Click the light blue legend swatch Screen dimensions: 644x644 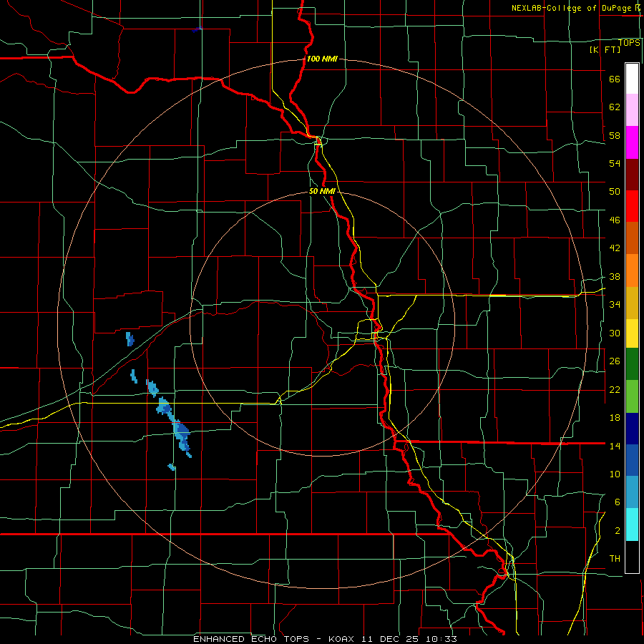pyautogui.click(x=632, y=492)
